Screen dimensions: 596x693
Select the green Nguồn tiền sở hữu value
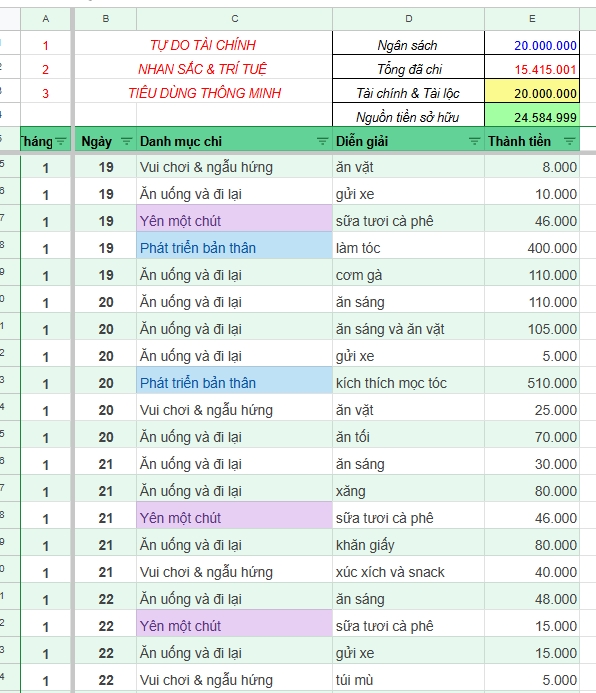click(532, 115)
